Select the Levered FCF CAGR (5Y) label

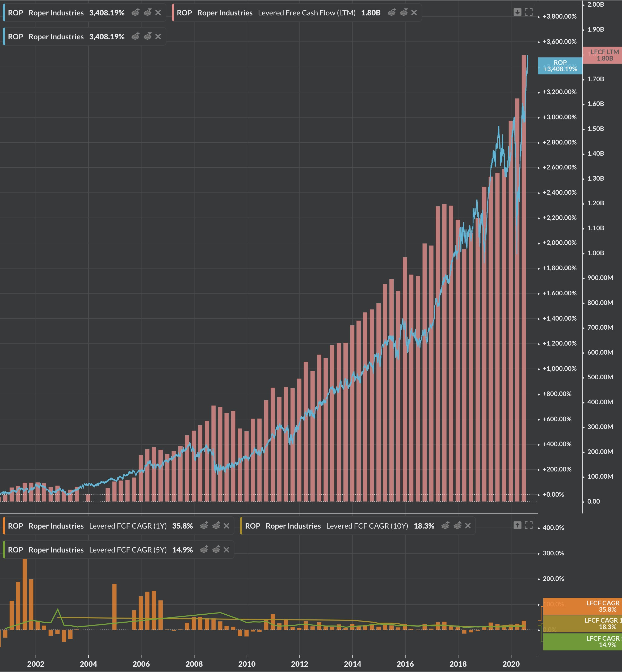pyautogui.click(x=128, y=550)
